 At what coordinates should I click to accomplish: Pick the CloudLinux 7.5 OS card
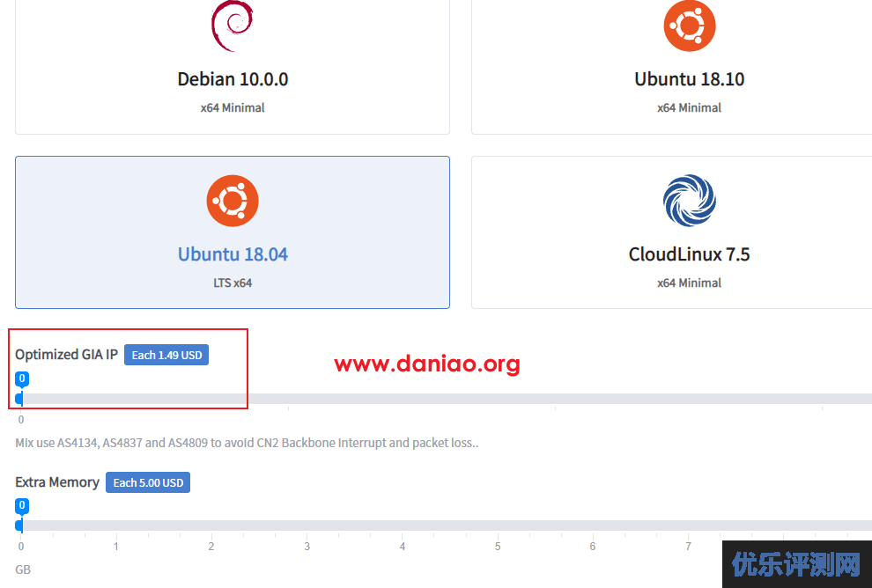pos(672,232)
